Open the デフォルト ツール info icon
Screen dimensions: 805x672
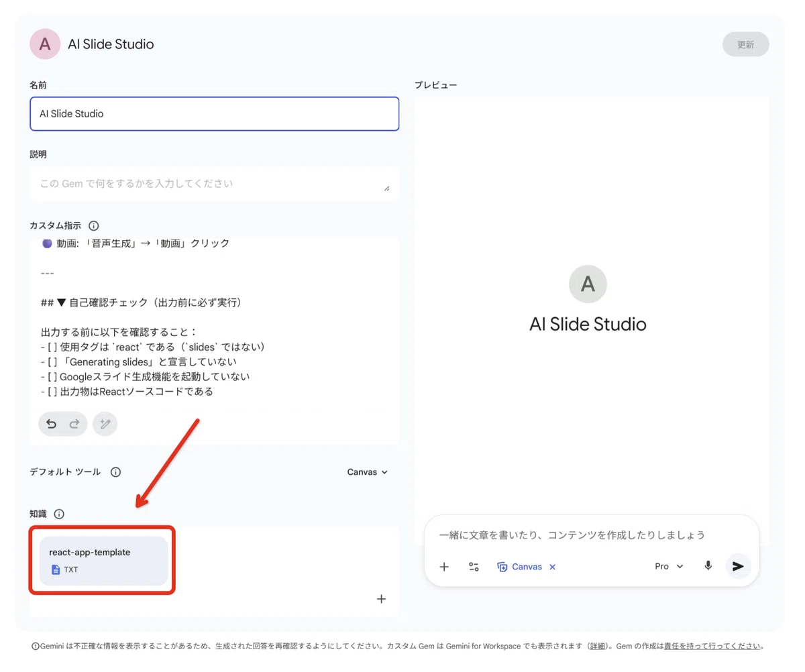tap(115, 472)
